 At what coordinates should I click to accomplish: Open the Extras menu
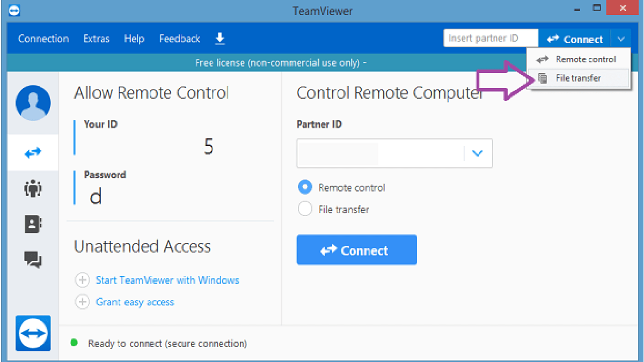click(96, 38)
